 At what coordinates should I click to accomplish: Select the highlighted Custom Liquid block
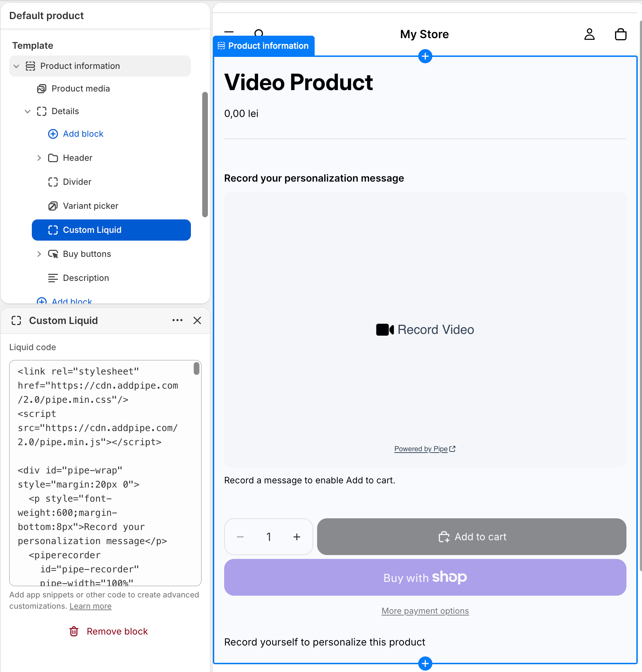111,230
